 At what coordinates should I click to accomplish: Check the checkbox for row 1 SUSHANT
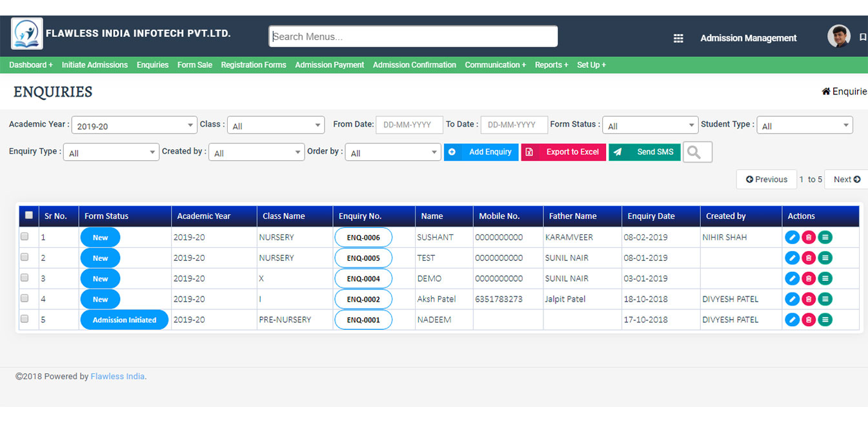[x=25, y=237]
